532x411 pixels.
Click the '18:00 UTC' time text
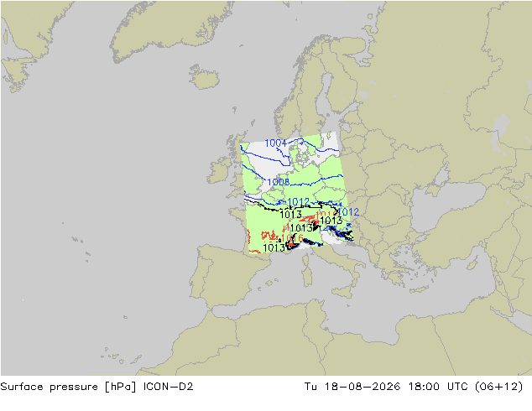point(438,387)
